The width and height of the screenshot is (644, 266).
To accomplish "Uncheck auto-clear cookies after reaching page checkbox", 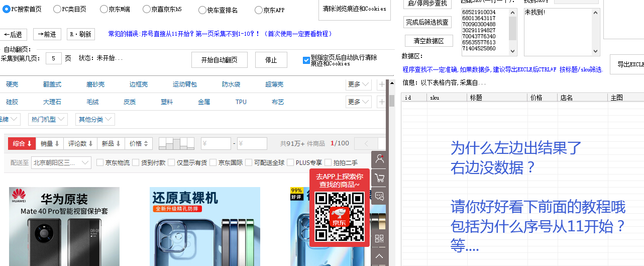I will click(x=306, y=60).
